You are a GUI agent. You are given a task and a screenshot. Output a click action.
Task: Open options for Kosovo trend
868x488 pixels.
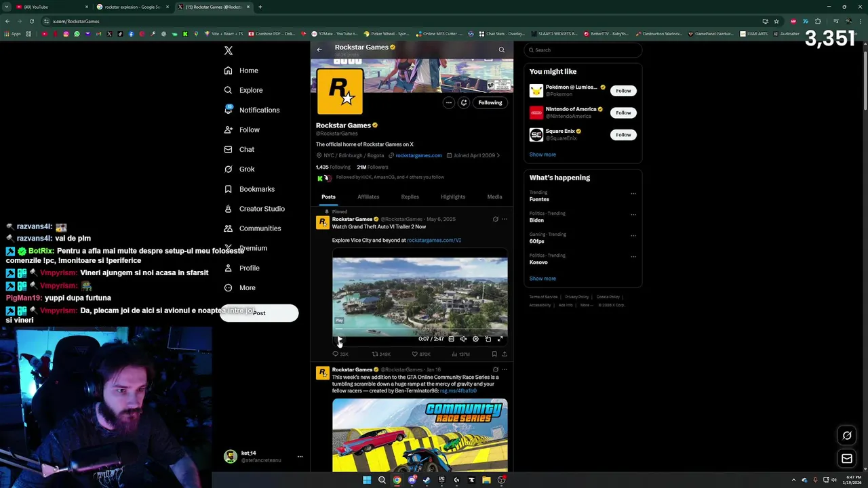click(633, 256)
